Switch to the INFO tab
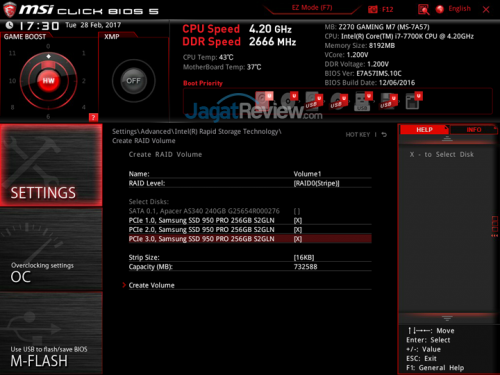 [474, 130]
